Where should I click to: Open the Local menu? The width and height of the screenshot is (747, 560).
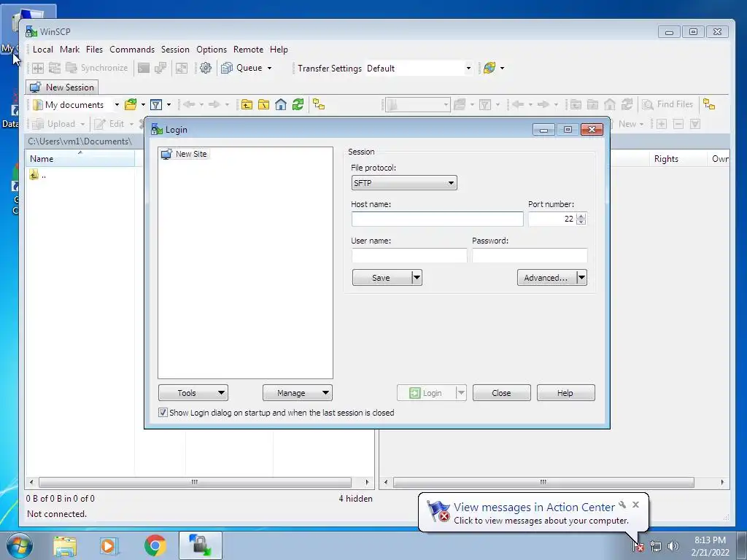43,50
